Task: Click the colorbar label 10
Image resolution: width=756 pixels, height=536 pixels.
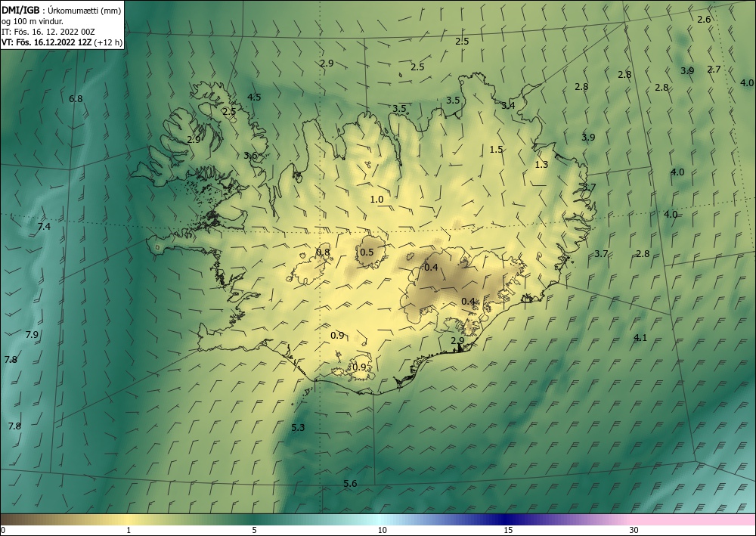Action: [382, 531]
